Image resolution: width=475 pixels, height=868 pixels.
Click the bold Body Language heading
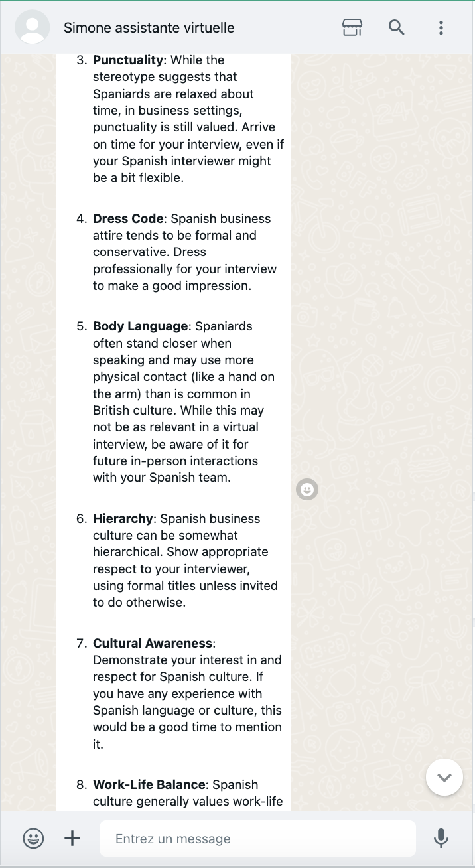(x=140, y=326)
